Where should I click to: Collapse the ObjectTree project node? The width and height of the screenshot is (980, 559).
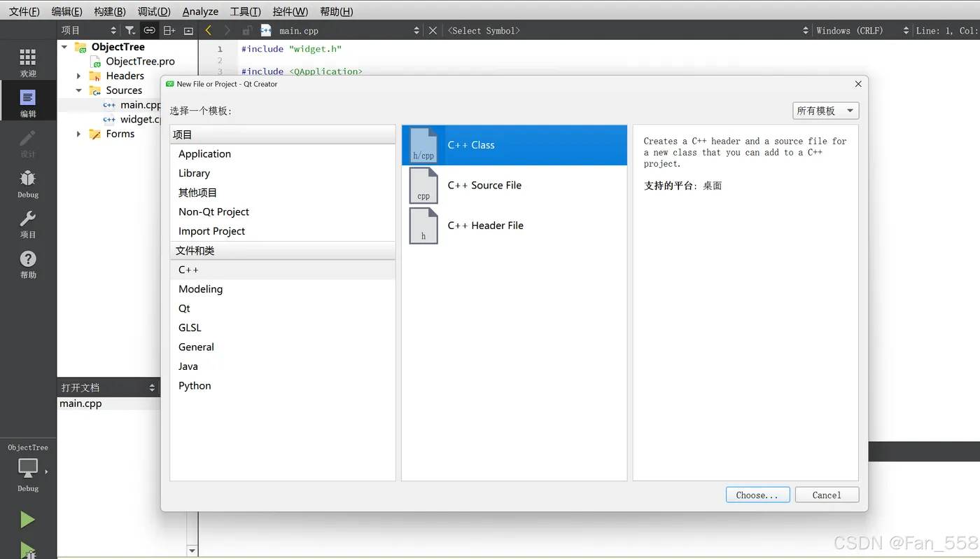[64, 47]
